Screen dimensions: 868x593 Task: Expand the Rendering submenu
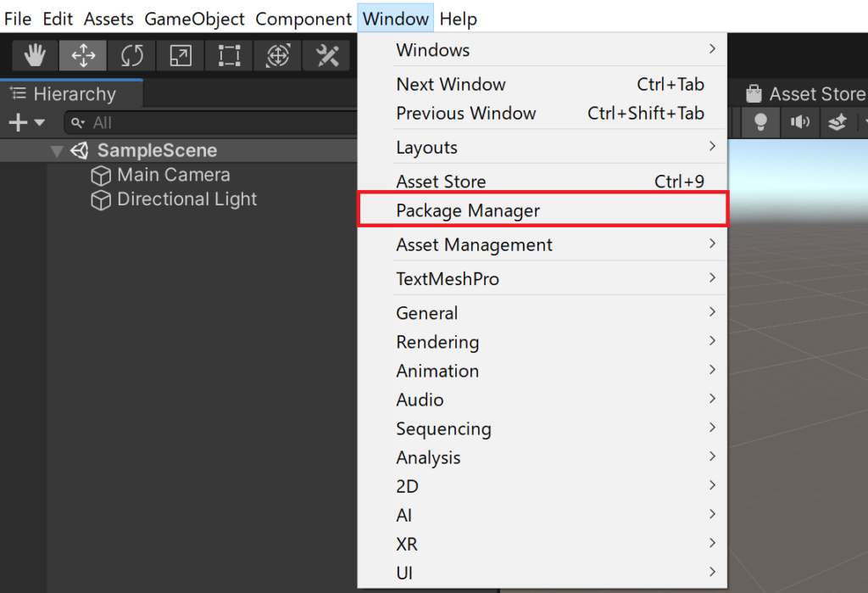438,342
